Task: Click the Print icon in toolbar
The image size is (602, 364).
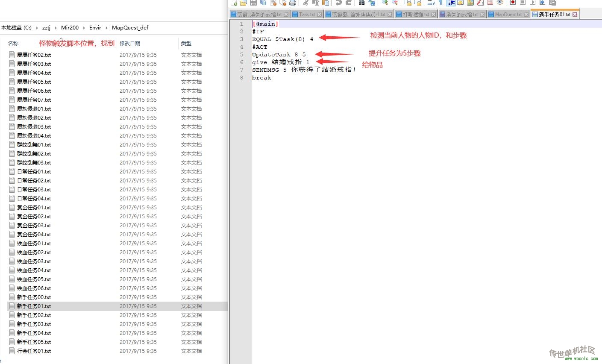Action: [293, 3]
